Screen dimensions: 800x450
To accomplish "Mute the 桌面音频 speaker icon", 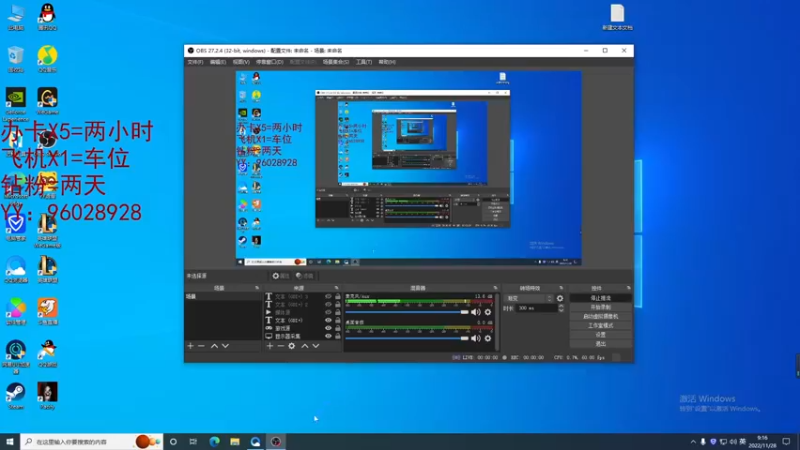I will point(476,338).
